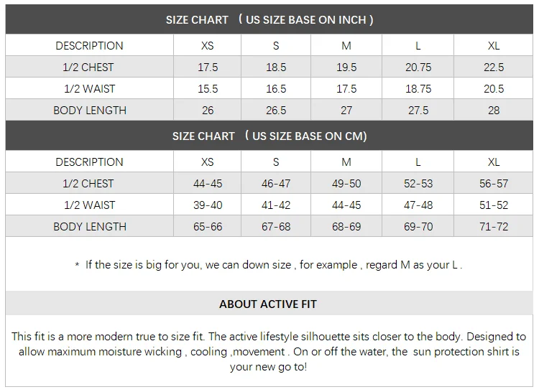Screen dimensions: 539x392
Task: Select the 41-42 waist cell
Action: coord(276,205)
